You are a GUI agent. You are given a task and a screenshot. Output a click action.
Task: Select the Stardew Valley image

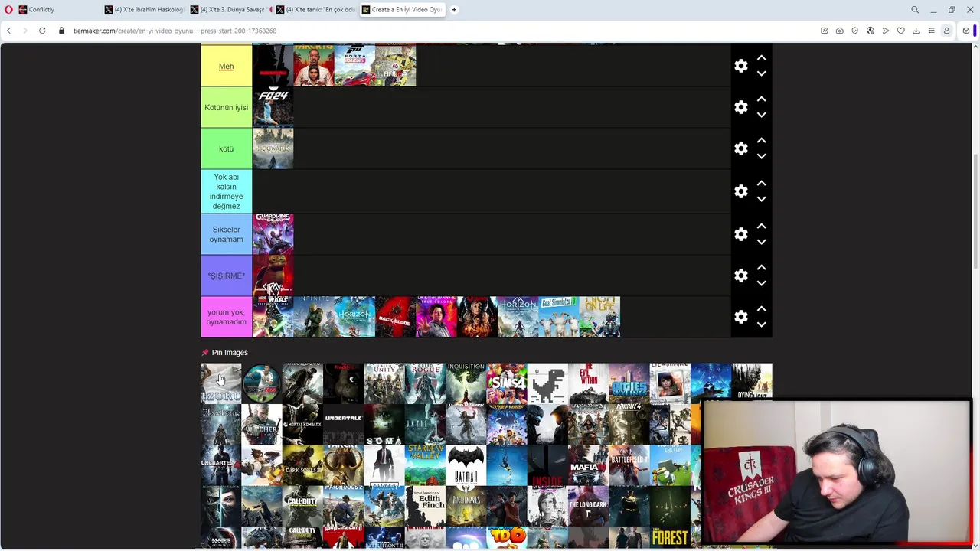(425, 465)
